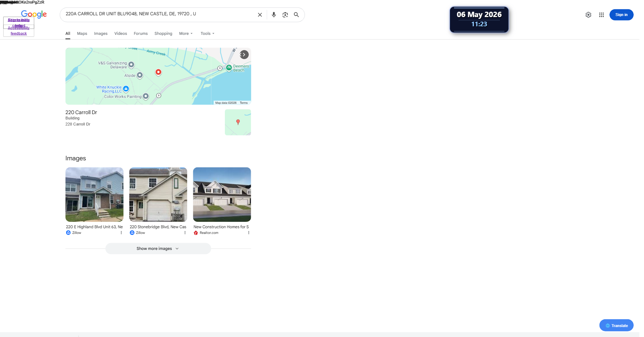
Task: Open the map Terms link
Action: [x=244, y=103]
